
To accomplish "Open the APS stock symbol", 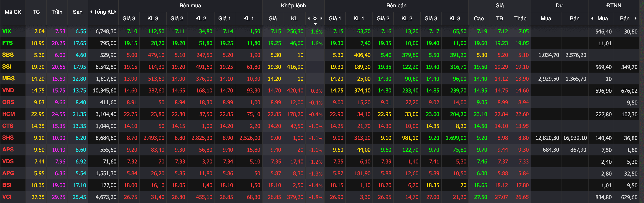I will tap(8, 149).
